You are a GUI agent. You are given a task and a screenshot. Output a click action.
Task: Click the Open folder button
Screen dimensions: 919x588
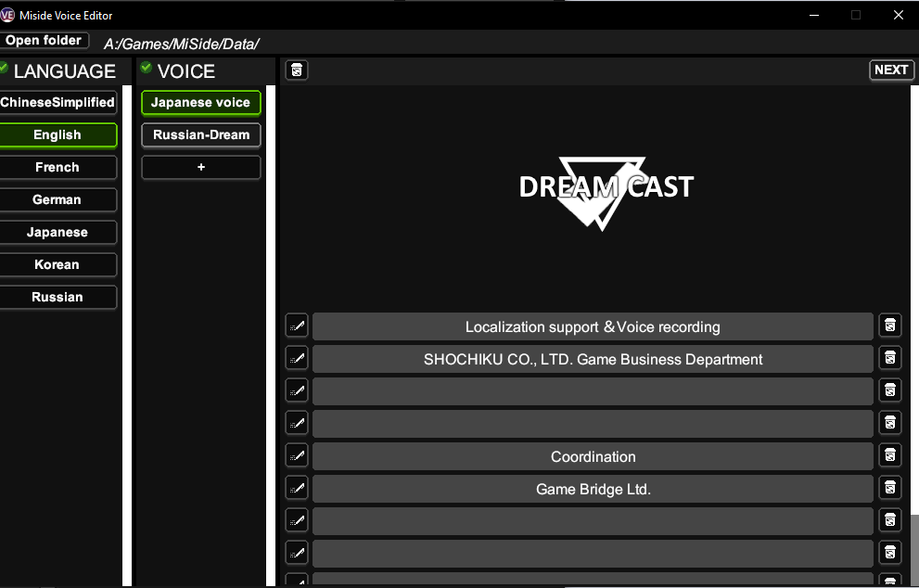45,41
